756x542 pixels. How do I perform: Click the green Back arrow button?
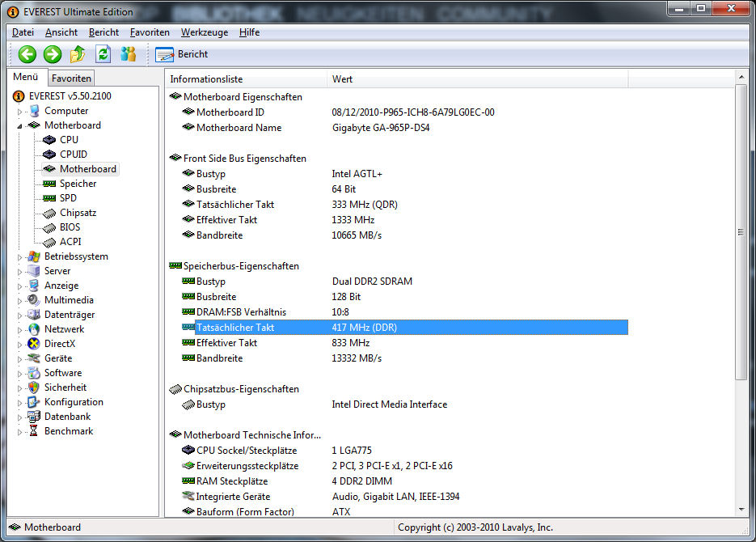tap(27, 54)
